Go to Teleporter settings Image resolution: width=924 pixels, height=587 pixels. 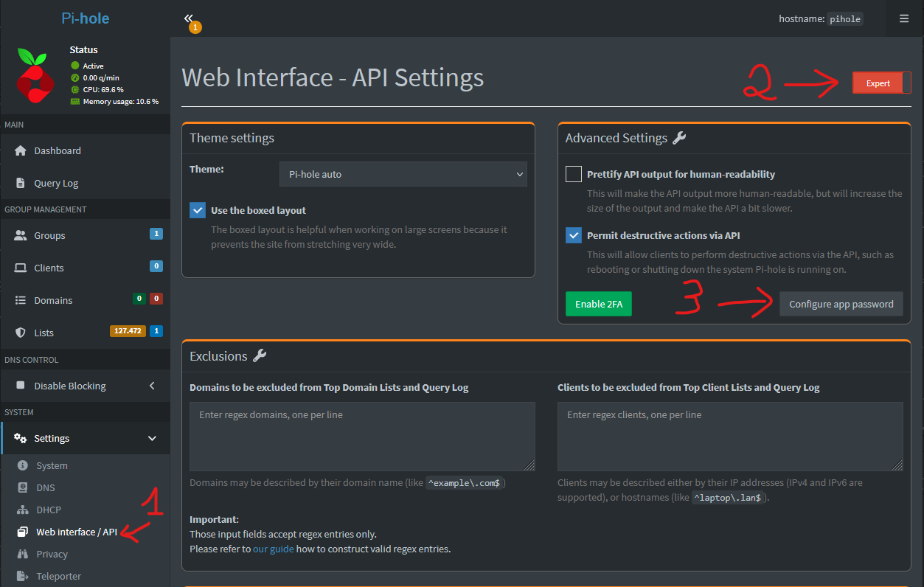[58, 576]
